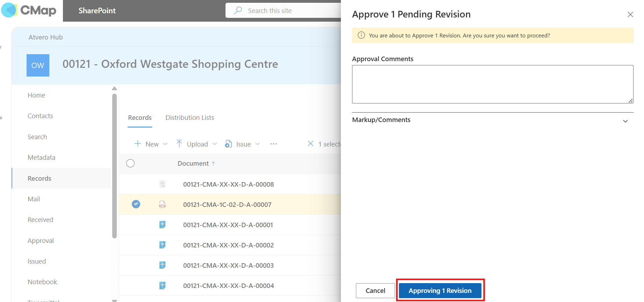Click file icon for 00121-CMA-XX-XX-D-A-00001

162,224
